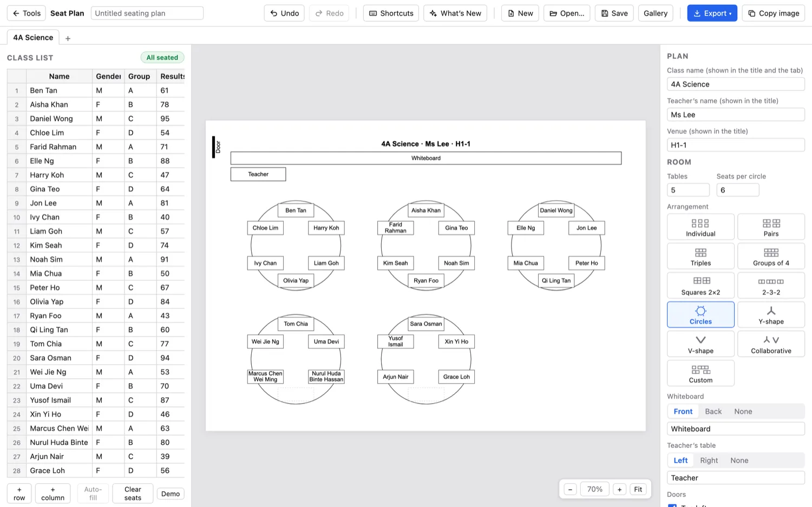
Task: Click Open... to load a plan
Action: point(567,13)
